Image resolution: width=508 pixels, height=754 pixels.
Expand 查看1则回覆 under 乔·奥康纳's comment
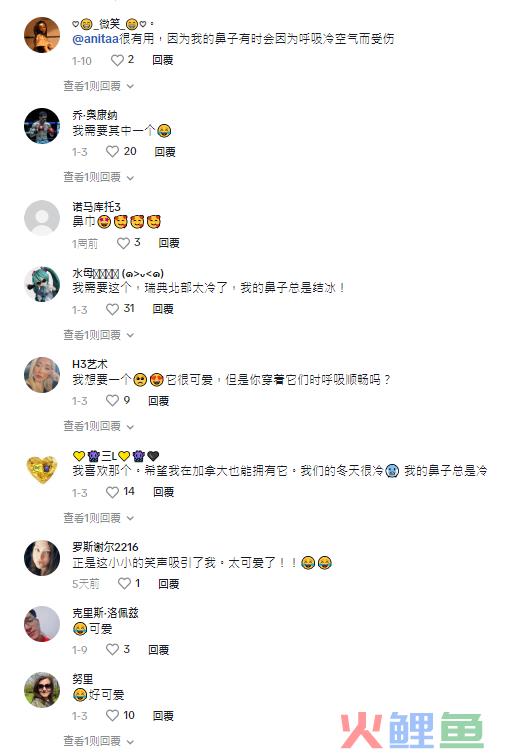(99, 177)
